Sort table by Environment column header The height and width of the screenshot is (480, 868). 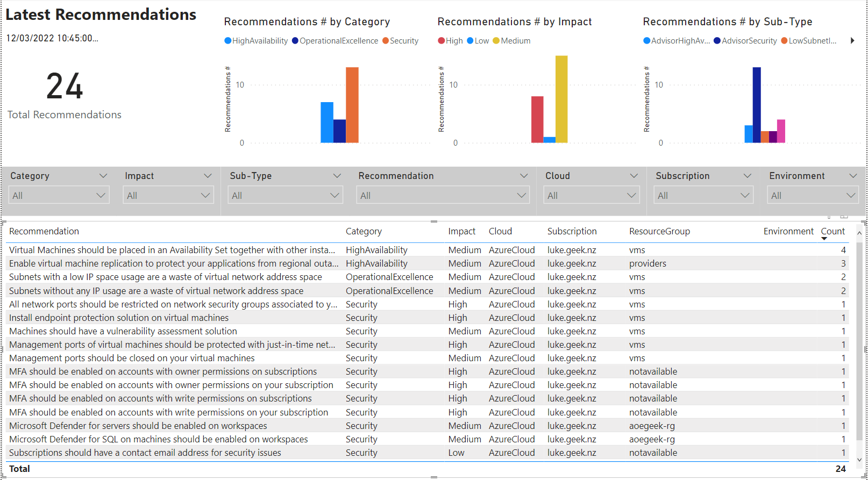pyautogui.click(x=788, y=231)
